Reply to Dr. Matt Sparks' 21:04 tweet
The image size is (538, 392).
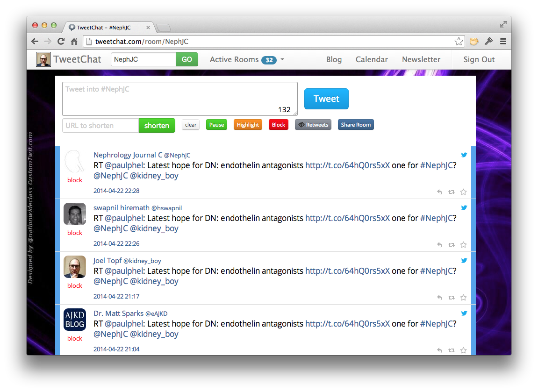(x=439, y=350)
